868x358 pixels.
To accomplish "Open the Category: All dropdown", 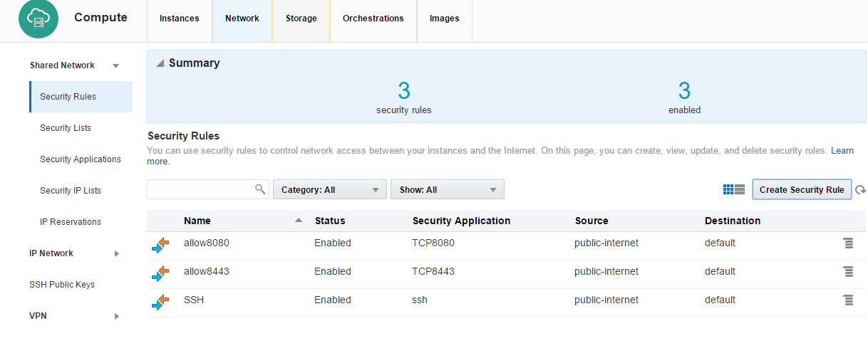I will (329, 190).
